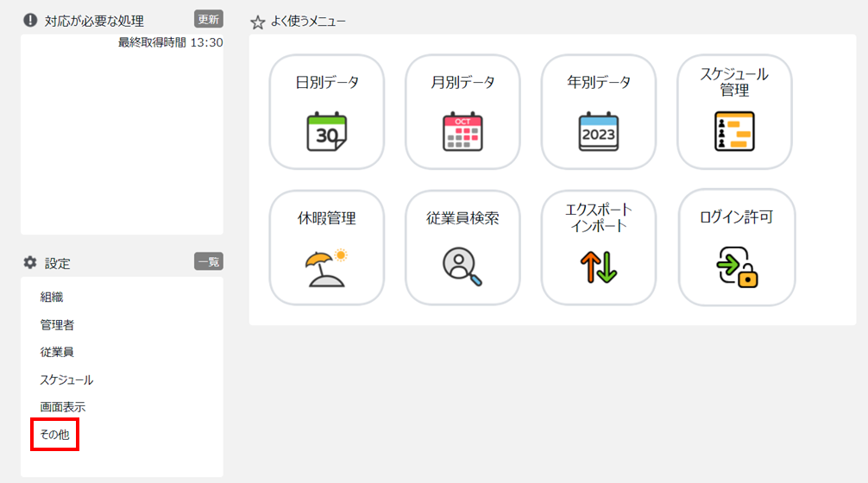Select 組織 in the settings list
This screenshot has height=483, width=868.
52,297
